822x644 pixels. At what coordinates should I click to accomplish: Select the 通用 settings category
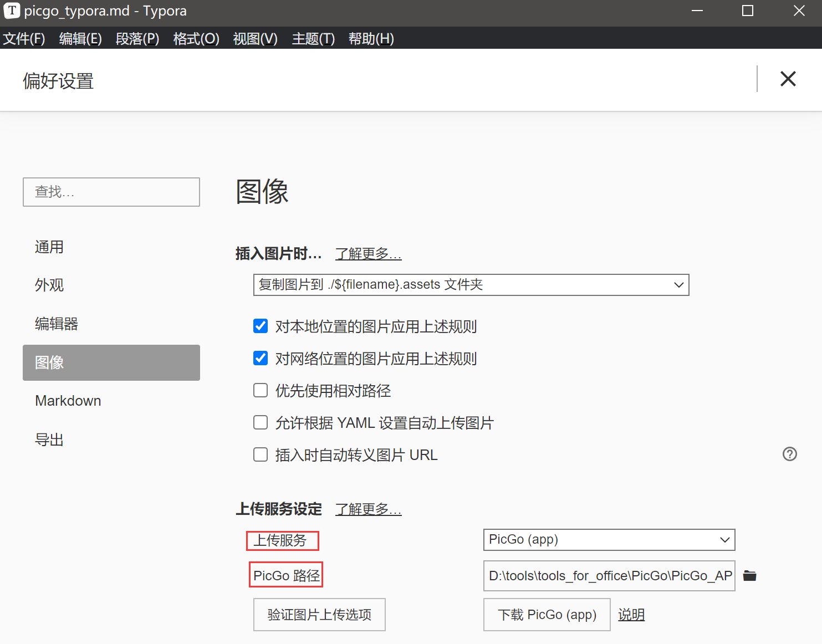[111, 247]
